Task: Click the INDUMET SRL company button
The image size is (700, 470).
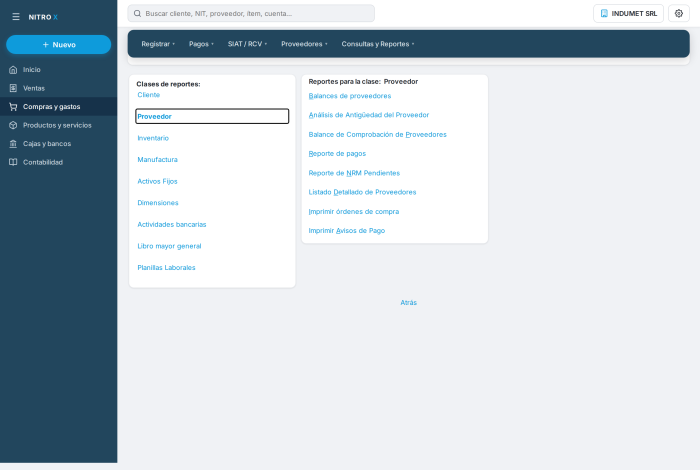Action: coord(628,13)
